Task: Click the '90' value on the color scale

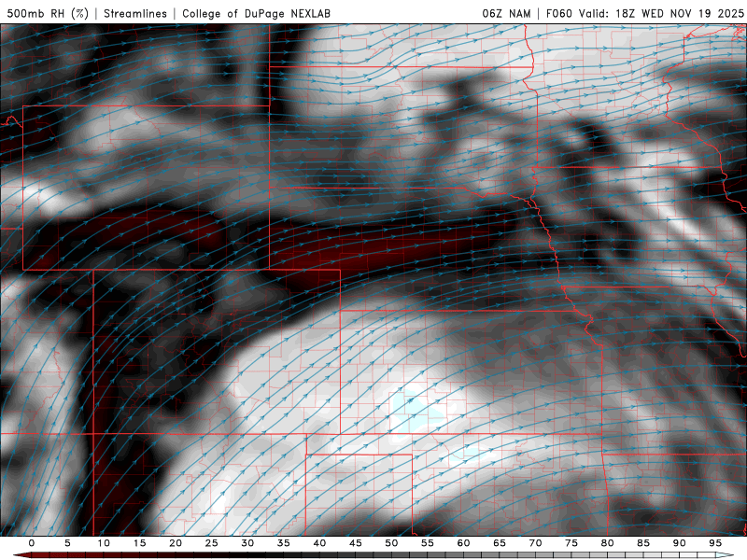Action: 679,543
